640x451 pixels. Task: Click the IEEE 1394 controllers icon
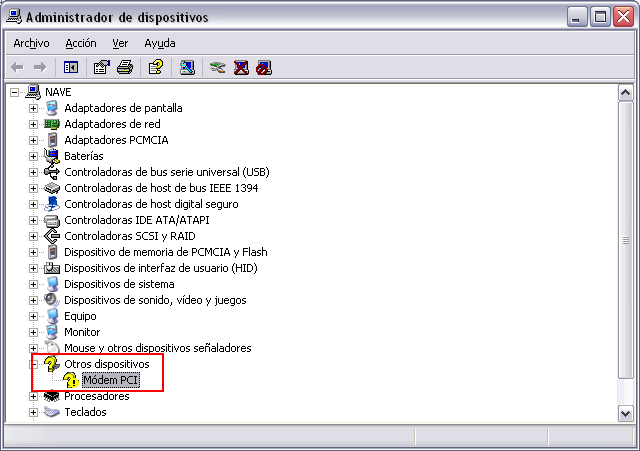[x=52, y=188]
